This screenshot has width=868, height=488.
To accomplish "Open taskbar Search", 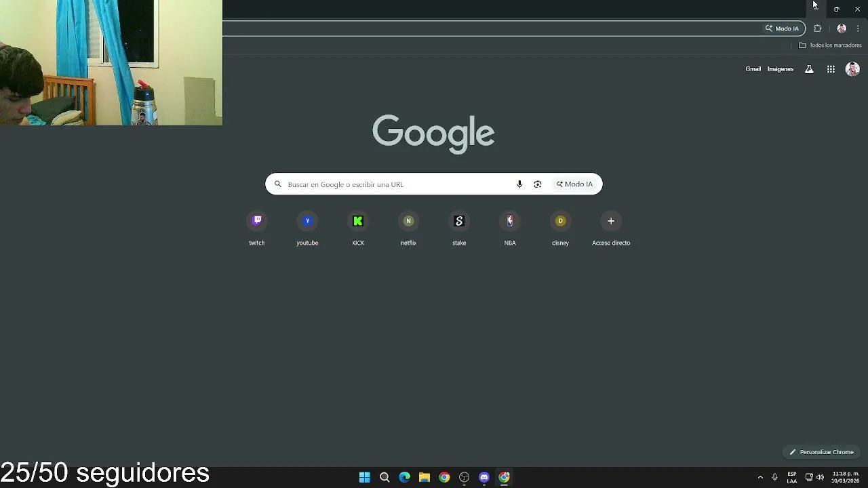I will (x=384, y=477).
